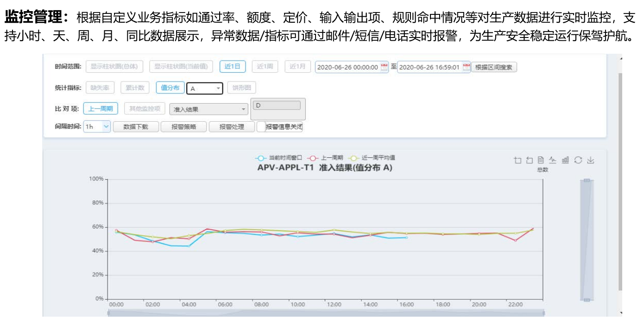
Task: Toggle the 当前时间窗口 legend series
Action: [278, 158]
